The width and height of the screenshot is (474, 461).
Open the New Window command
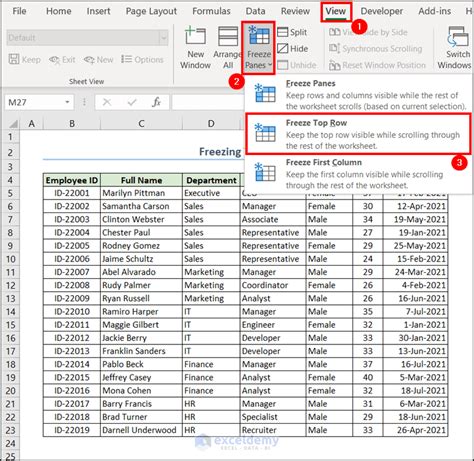[x=195, y=48]
